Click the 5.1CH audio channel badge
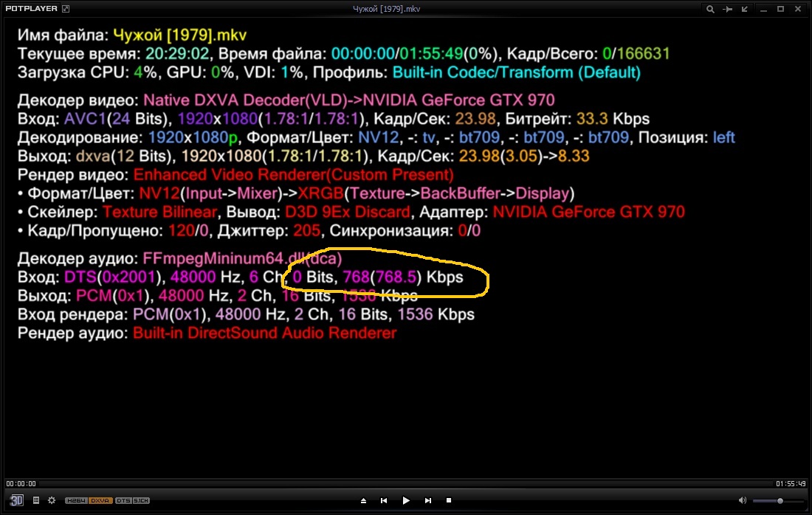 pyautogui.click(x=142, y=500)
